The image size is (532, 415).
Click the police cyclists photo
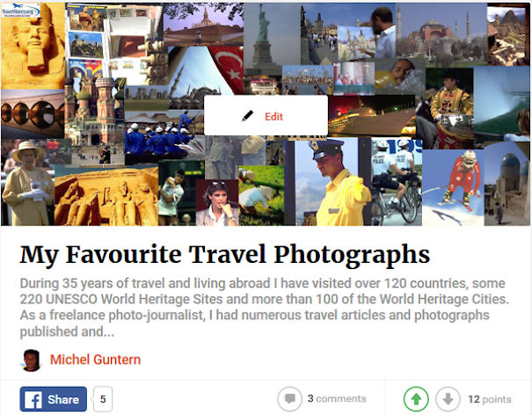tap(397, 182)
